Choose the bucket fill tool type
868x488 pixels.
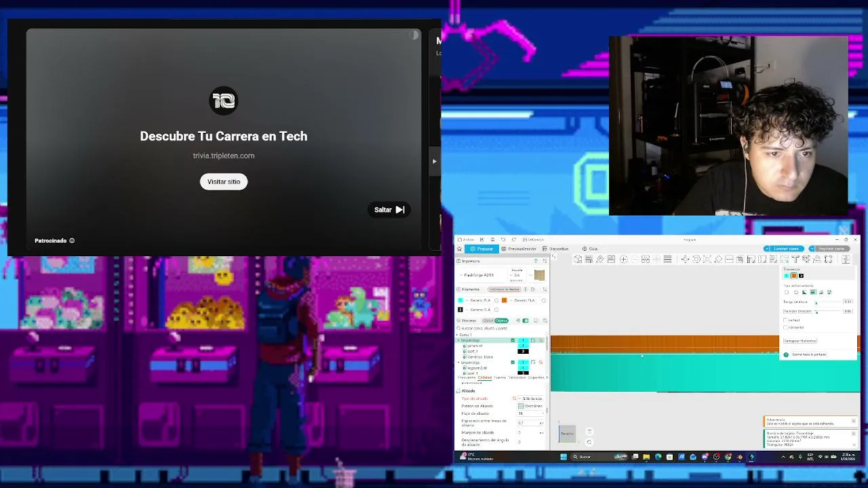(821, 293)
